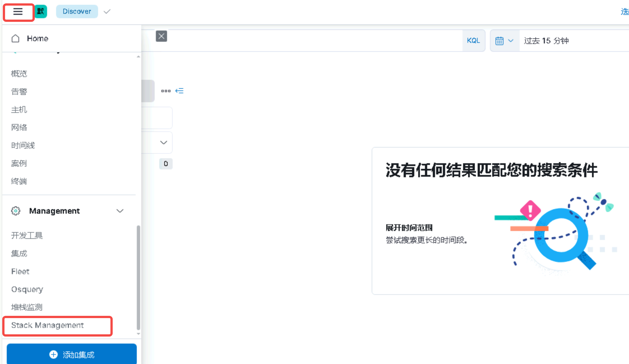
Task: Click the green space avatar icon
Action: pyautogui.click(x=41, y=11)
